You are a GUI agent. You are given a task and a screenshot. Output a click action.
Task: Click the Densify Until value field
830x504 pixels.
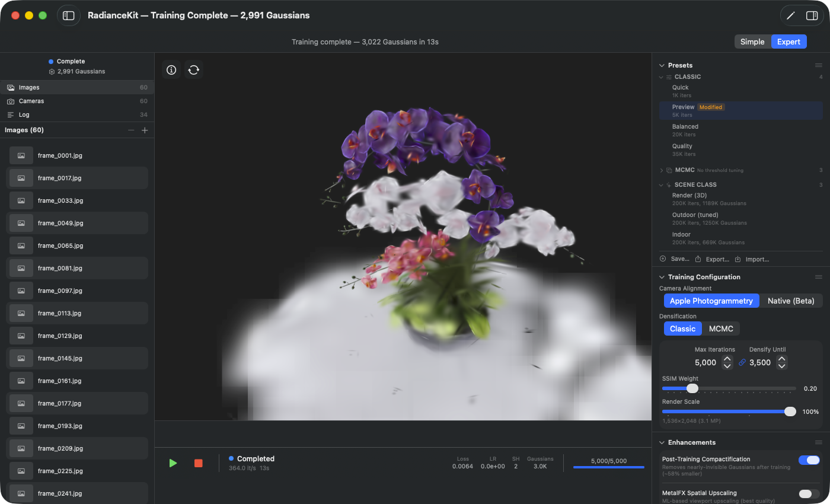[760, 362]
